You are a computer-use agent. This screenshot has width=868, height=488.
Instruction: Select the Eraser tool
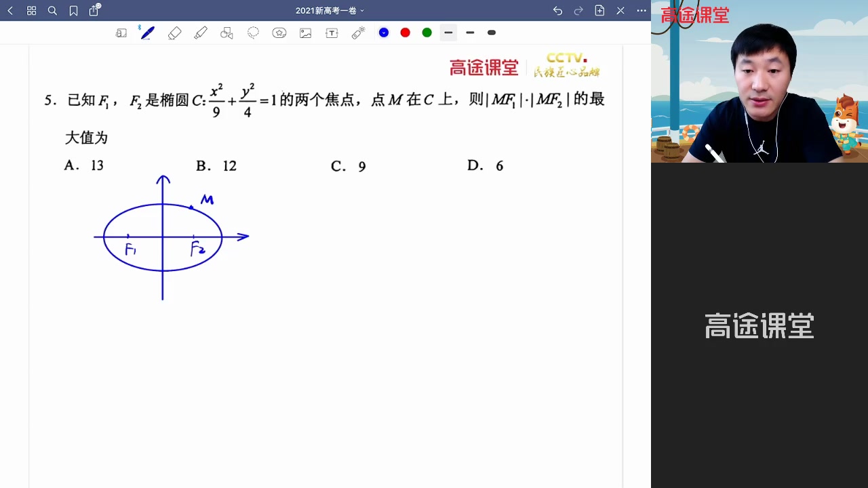174,33
